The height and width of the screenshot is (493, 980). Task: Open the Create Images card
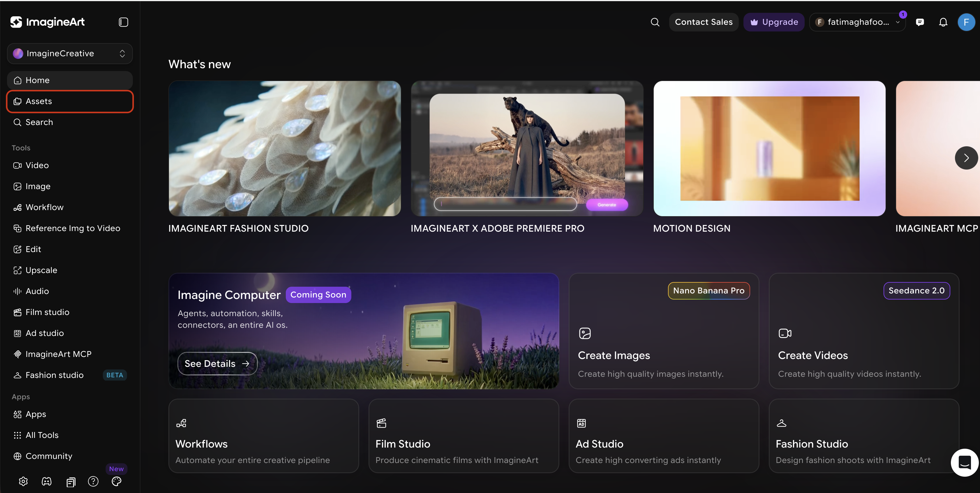click(664, 331)
